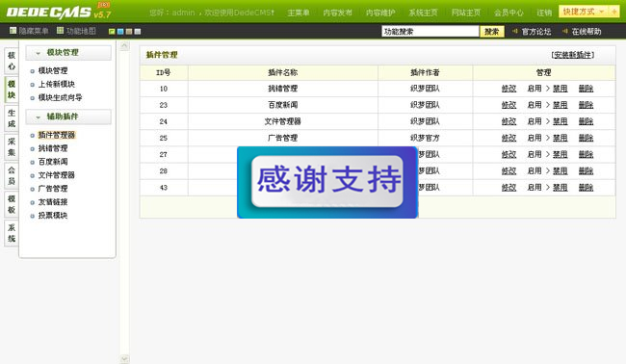This screenshot has height=364, width=626.
Task: Open 投票模块 in the sidebar
Action: (53, 216)
